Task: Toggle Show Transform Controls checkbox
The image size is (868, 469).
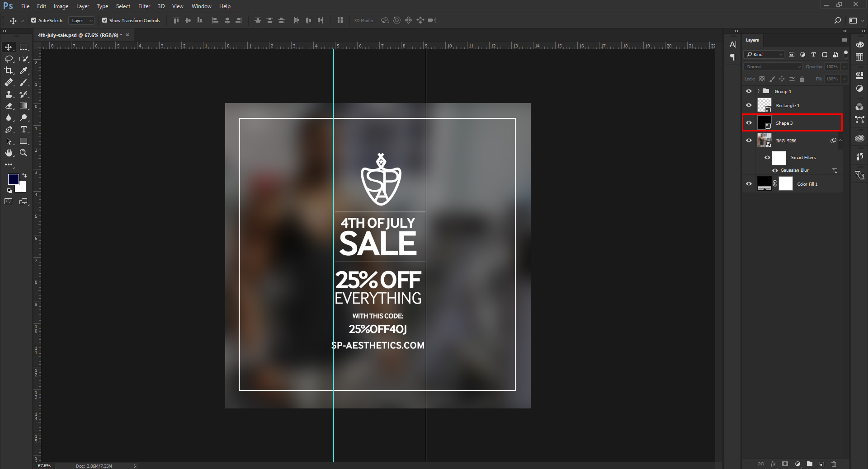Action: point(104,20)
